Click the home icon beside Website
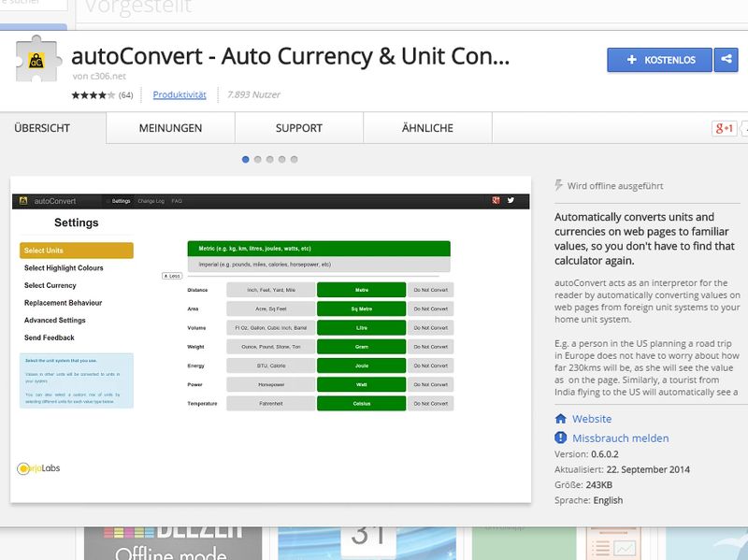The width and height of the screenshot is (748, 560). click(x=560, y=419)
